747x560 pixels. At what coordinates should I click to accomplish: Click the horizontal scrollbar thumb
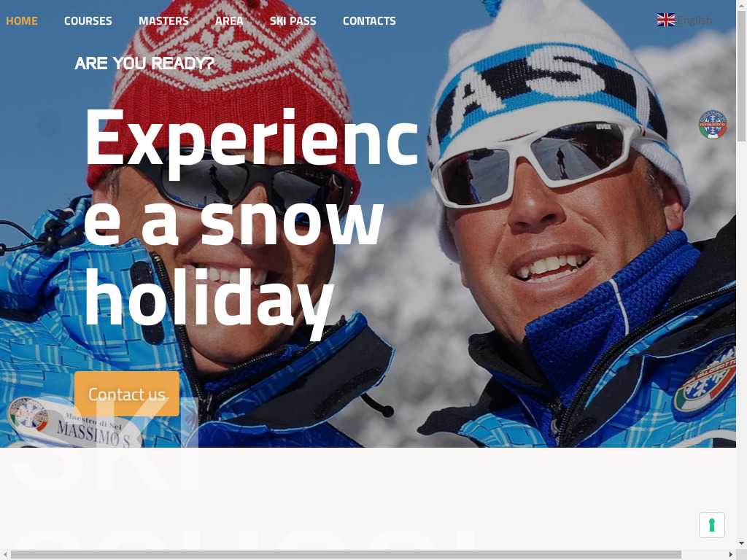click(346, 555)
